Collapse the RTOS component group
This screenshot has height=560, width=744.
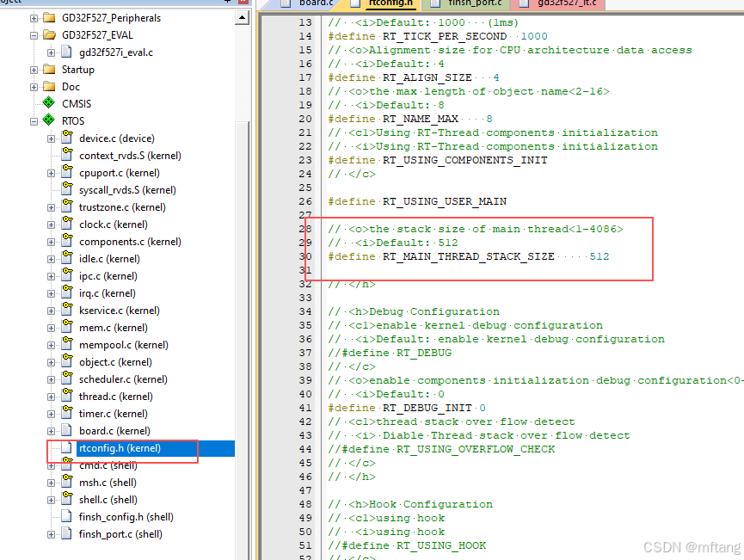34,121
